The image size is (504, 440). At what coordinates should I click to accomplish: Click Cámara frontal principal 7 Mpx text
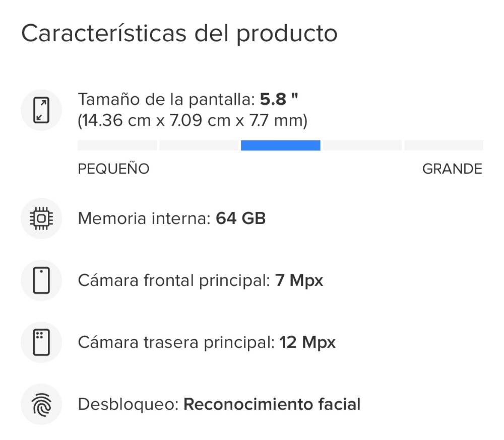200,280
